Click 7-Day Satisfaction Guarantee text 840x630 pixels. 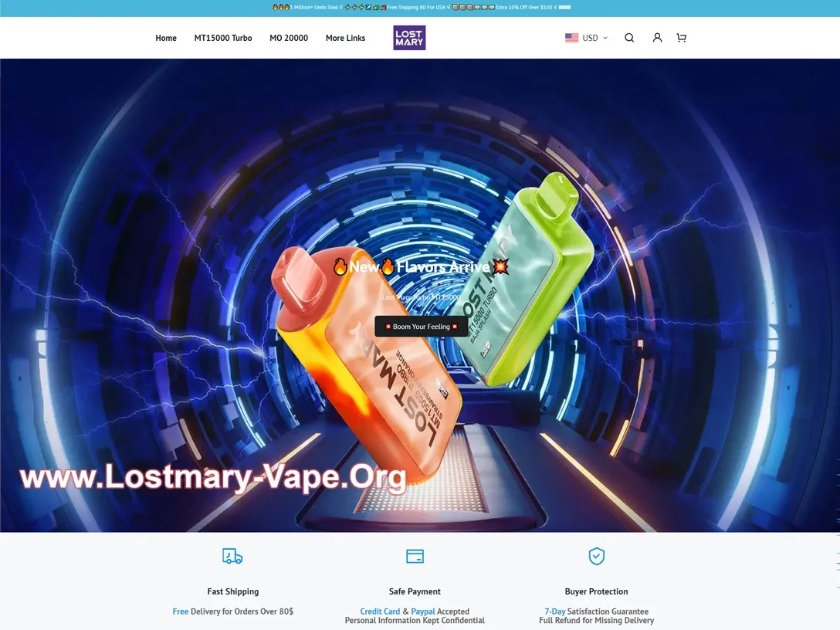pos(596,611)
